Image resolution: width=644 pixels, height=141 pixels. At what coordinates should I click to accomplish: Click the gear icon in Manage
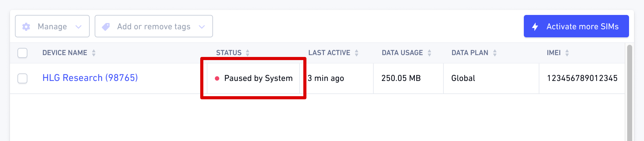click(26, 26)
